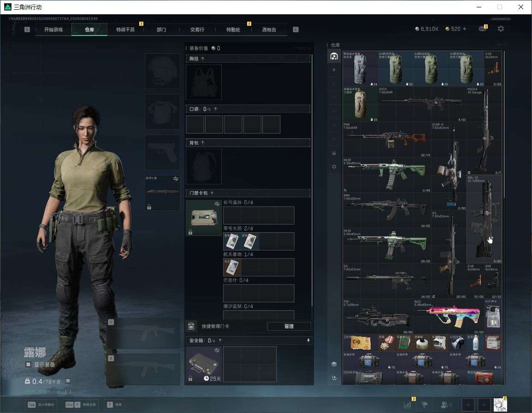Click the quick-sell icon at bottom of warehouse sidebar

tap(334, 378)
